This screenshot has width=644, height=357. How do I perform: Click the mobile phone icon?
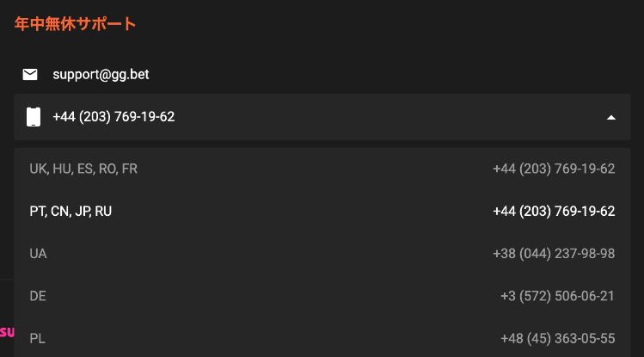34,117
